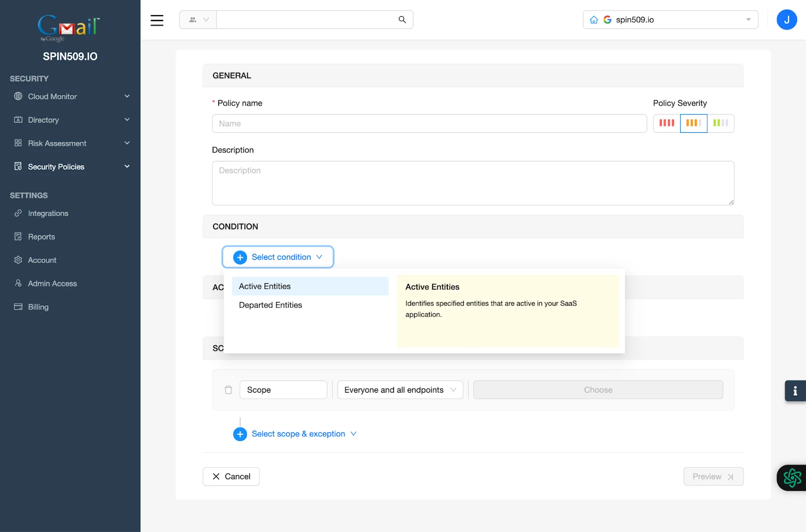Select the highest red Policy Severity level
This screenshot has height=532, width=806.
[666, 123]
